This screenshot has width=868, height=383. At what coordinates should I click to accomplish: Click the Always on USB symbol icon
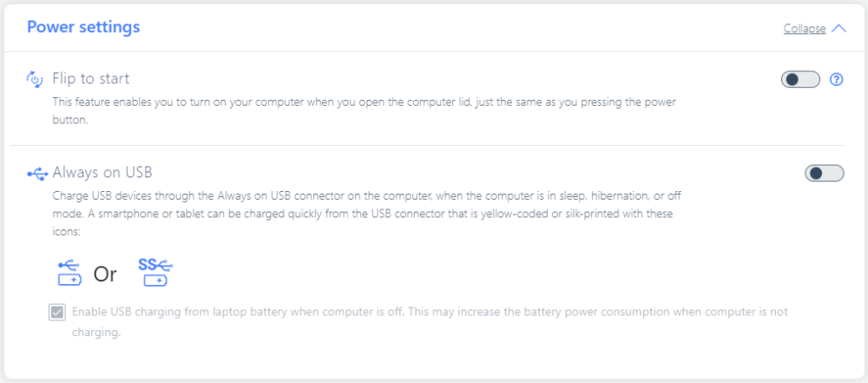click(x=37, y=173)
